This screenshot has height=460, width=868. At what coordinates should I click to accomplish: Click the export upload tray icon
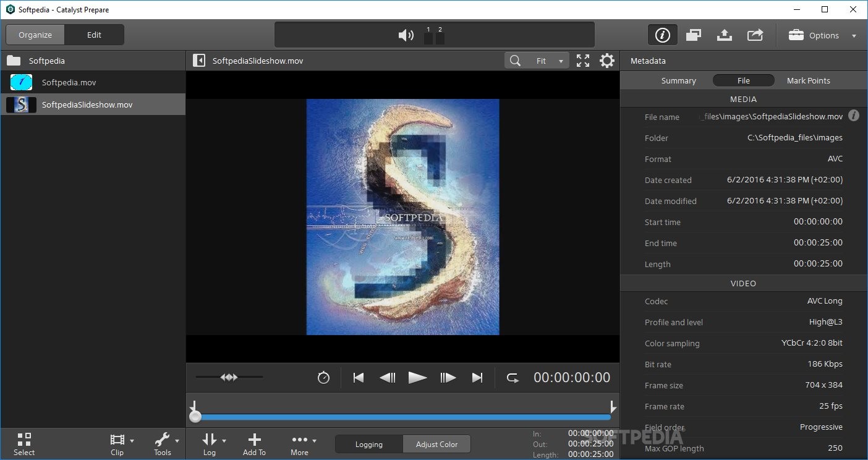(x=725, y=35)
